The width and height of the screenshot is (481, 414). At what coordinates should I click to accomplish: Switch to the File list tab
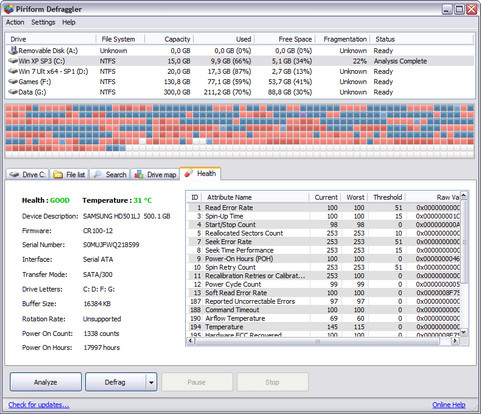[x=69, y=175]
